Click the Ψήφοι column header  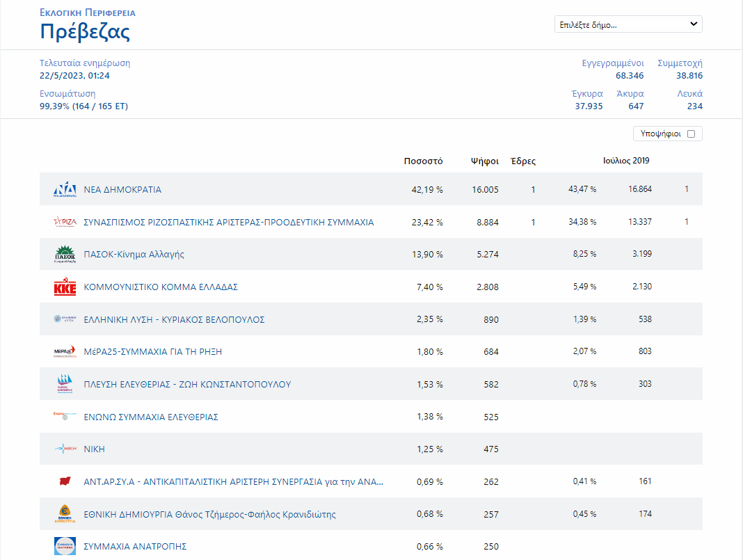coord(485,161)
